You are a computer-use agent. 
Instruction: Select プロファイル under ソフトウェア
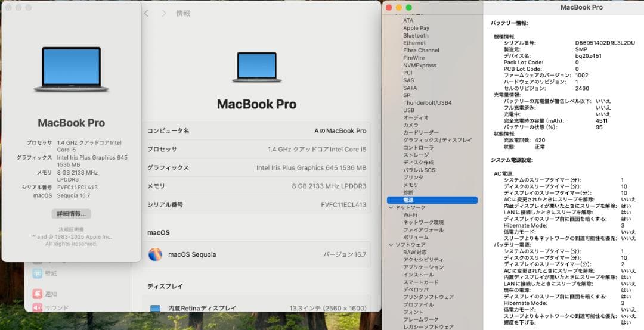click(418, 304)
